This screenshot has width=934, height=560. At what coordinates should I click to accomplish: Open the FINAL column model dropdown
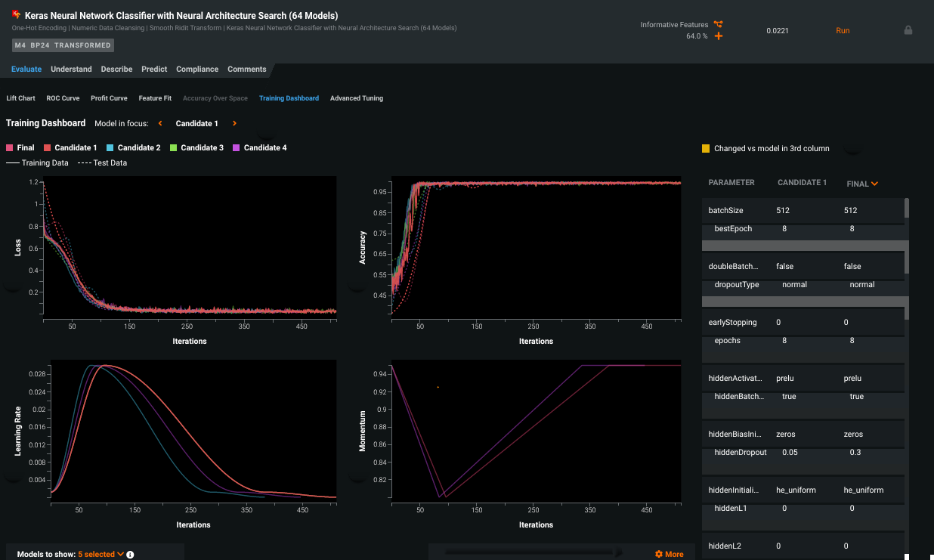click(862, 183)
